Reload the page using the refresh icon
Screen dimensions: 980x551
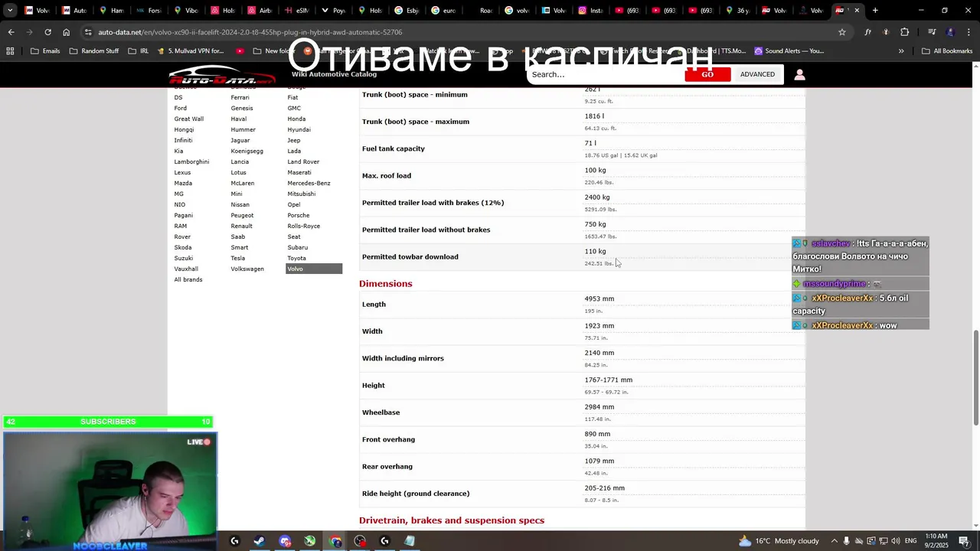tap(47, 32)
